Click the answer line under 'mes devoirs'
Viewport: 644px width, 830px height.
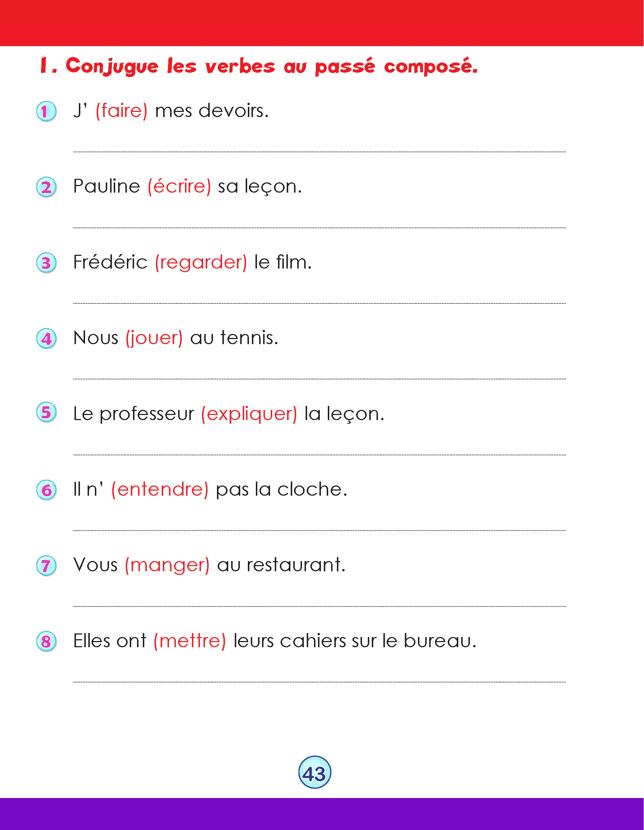(319, 152)
